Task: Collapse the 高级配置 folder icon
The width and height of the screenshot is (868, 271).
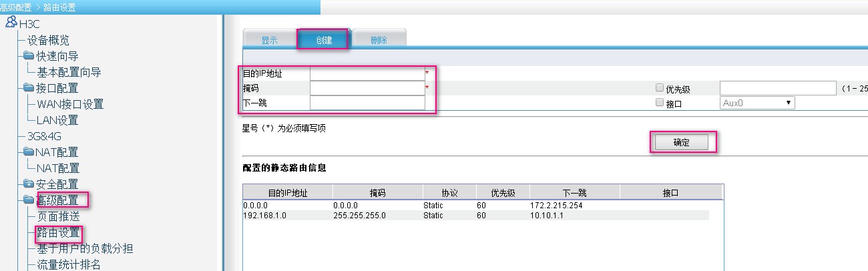Action: (29, 200)
